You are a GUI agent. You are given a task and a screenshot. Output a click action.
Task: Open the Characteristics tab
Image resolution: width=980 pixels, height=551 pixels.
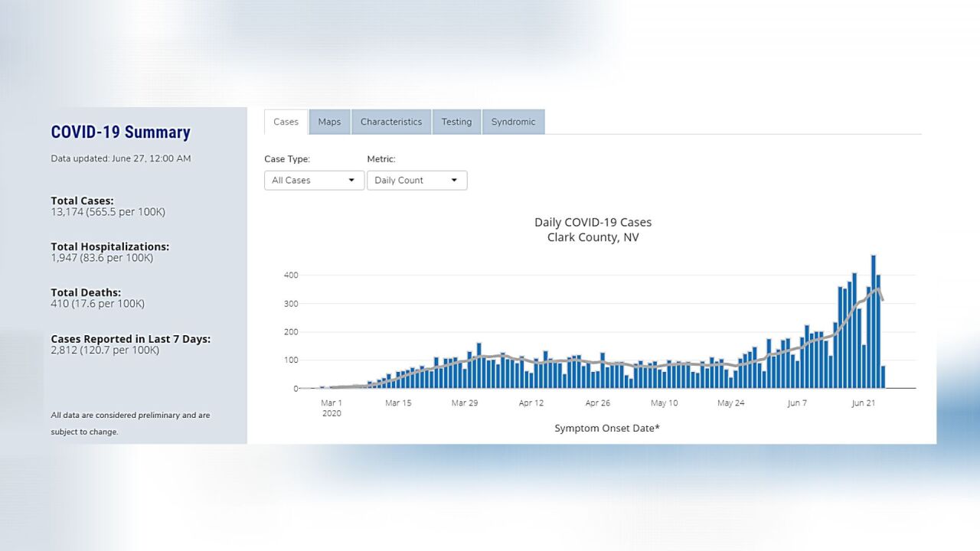pyautogui.click(x=391, y=122)
